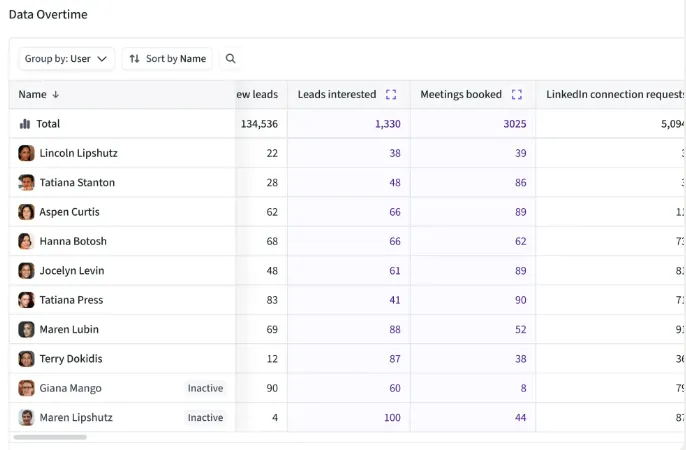Open the Sort by Name menu
686x450 pixels.
[167, 59]
